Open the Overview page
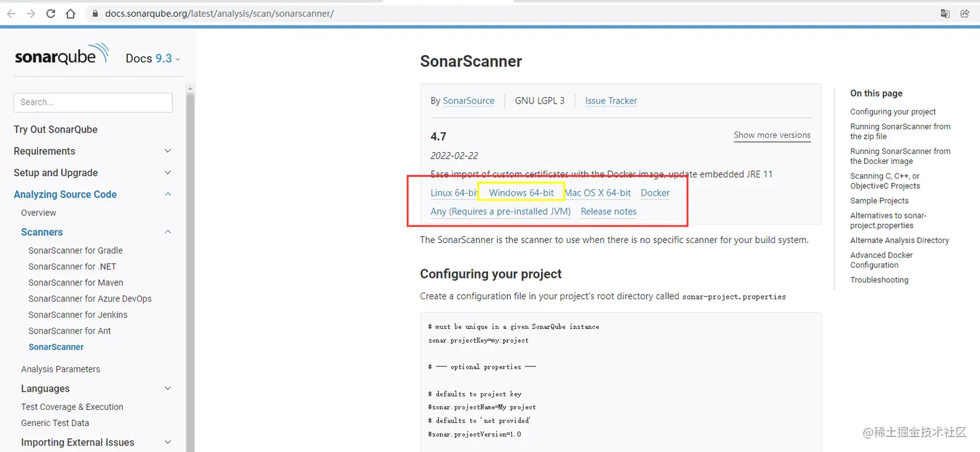Image resolution: width=980 pixels, height=452 pixels. point(39,213)
